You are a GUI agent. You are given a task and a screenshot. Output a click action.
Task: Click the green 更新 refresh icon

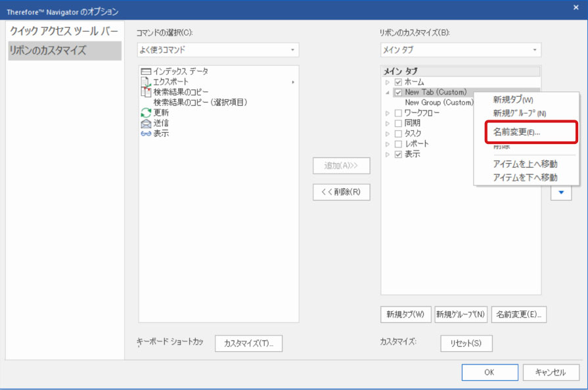pyautogui.click(x=146, y=112)
